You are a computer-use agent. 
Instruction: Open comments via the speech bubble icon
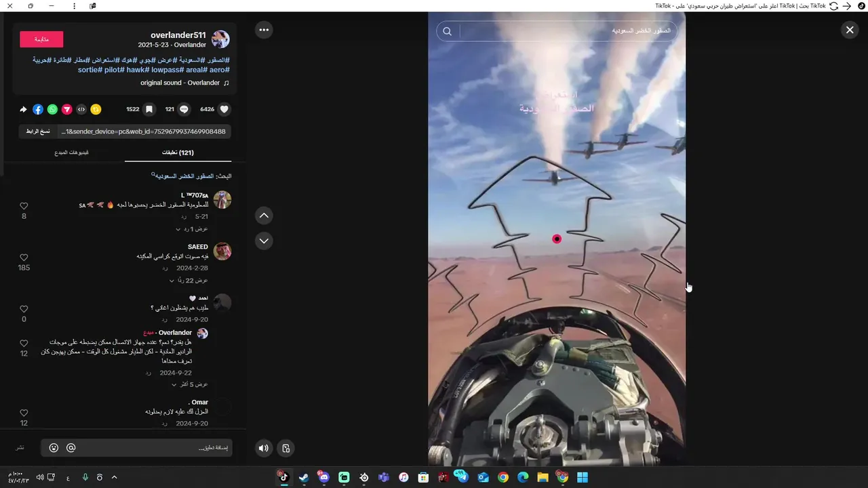184,109
